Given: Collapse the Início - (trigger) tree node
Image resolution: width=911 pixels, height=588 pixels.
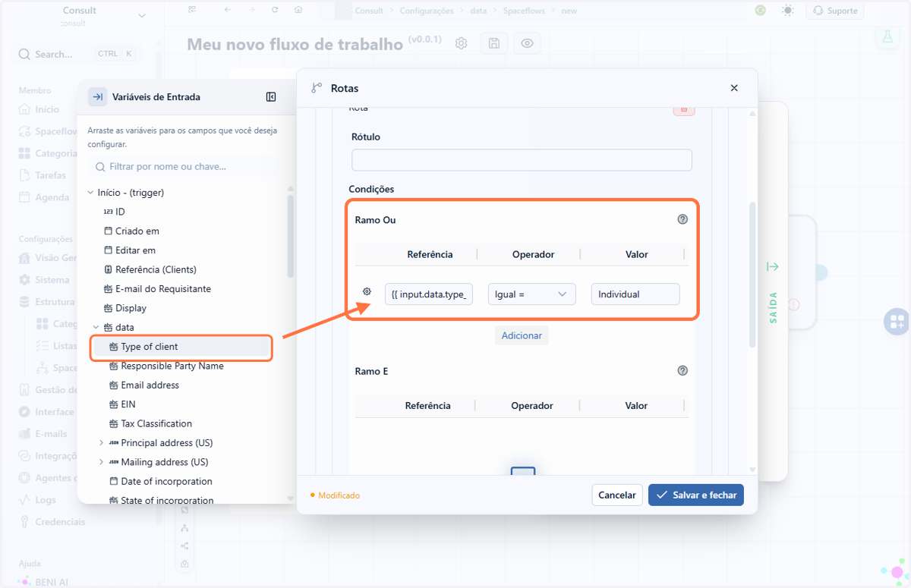Looking at the screenshot, I should pos(91,193).
